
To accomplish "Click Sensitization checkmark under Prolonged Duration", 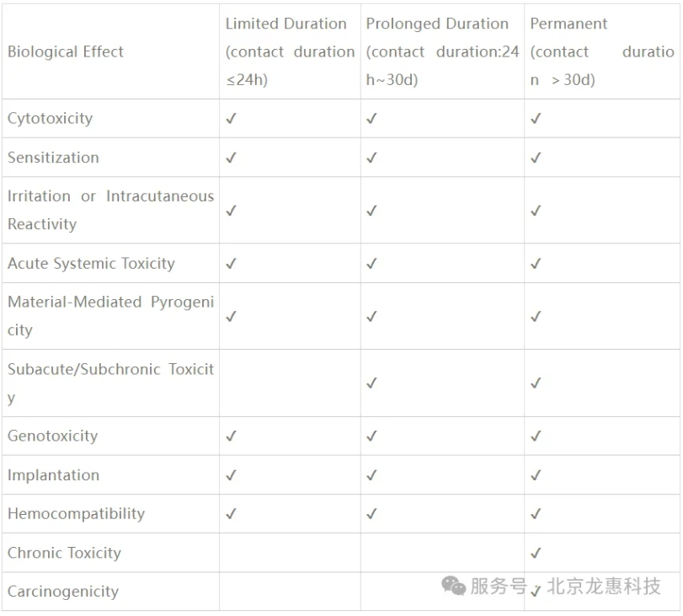I will click(x=371, y=158).
